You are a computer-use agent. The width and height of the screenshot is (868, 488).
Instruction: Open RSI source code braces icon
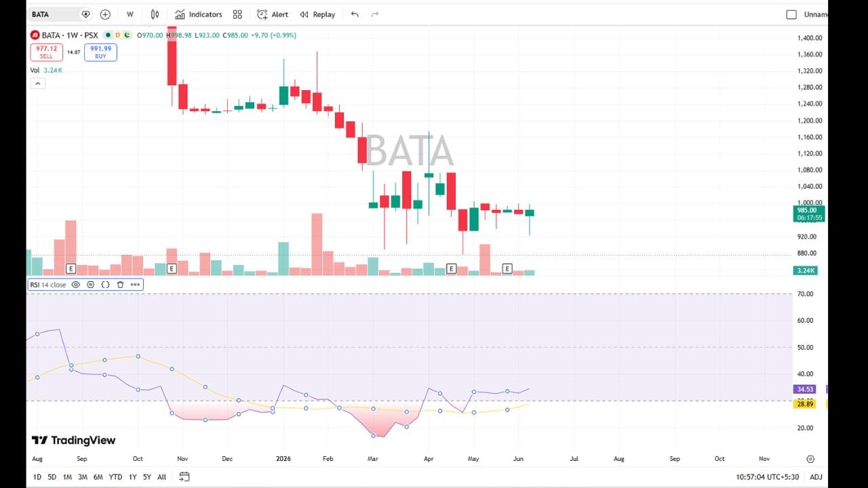(105, 285)
